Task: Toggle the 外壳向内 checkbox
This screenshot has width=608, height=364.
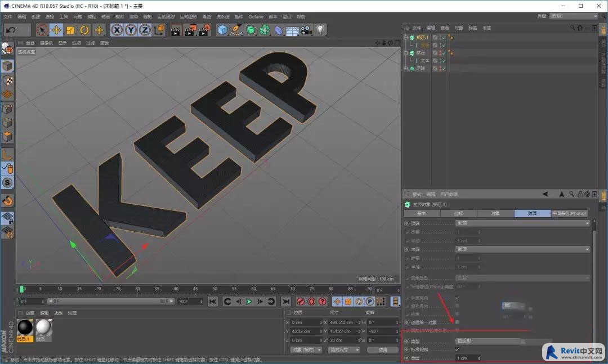Action: pyautogui.click(x=458, y=298)
